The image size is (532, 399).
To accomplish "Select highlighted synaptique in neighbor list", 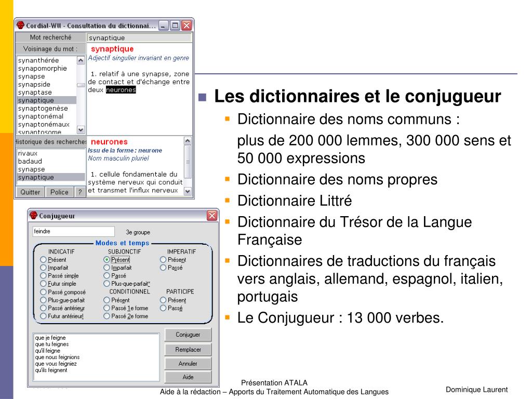I will coord(46,100).
